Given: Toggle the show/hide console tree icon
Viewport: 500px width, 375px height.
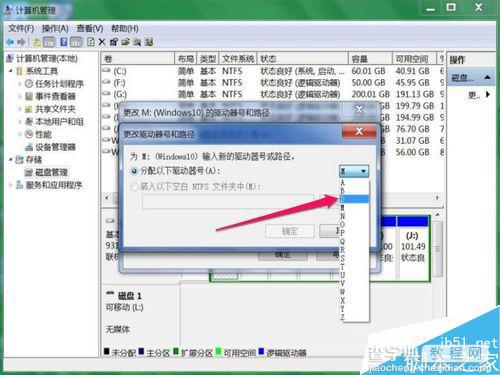Looking at the screenshot, I should pos(49,42).
